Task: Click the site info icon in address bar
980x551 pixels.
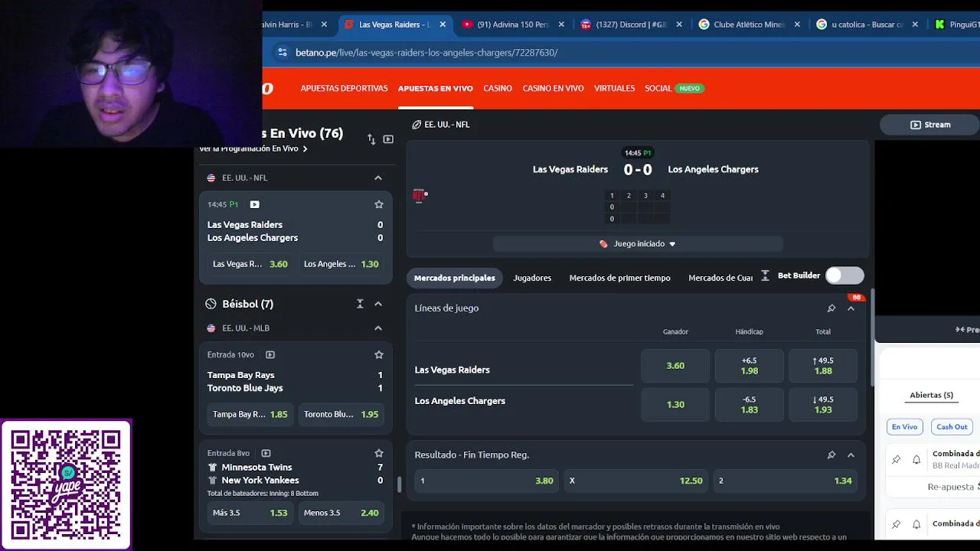Action: pos(283,53)
